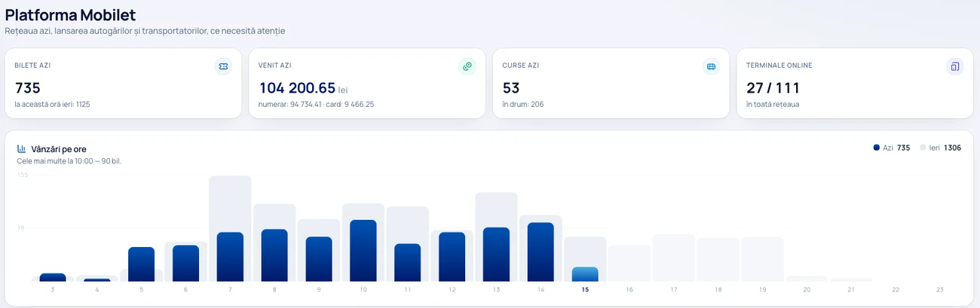The image size is (980, 308).
Task: Click the 22 hour axis label
Action: [x=896, y=290]
